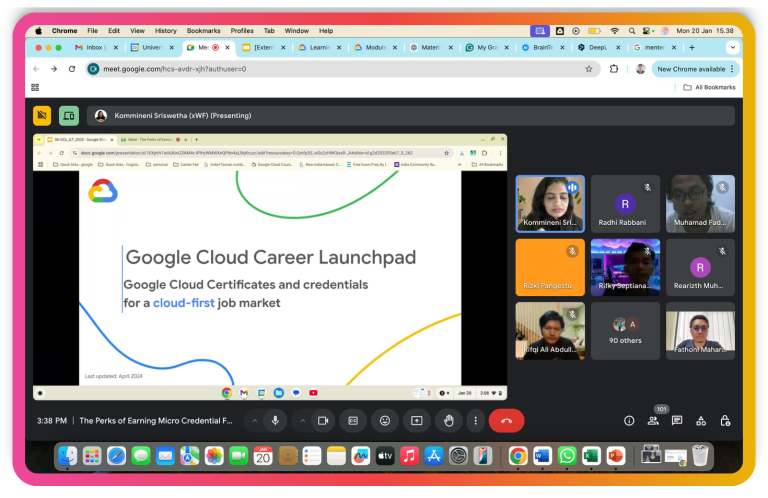
Task: Click the yellow presentation-off icon at top left
Action: click(x=42, y=116)
